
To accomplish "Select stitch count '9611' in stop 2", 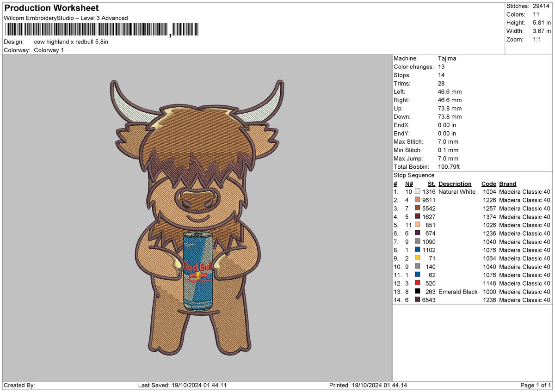I will pos(429,200).
